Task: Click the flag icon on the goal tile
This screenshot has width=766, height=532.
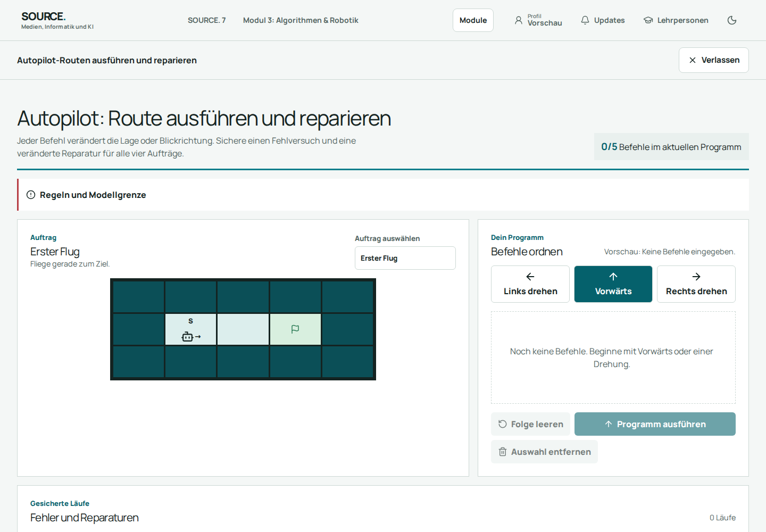Action: [x=295, y=329]
